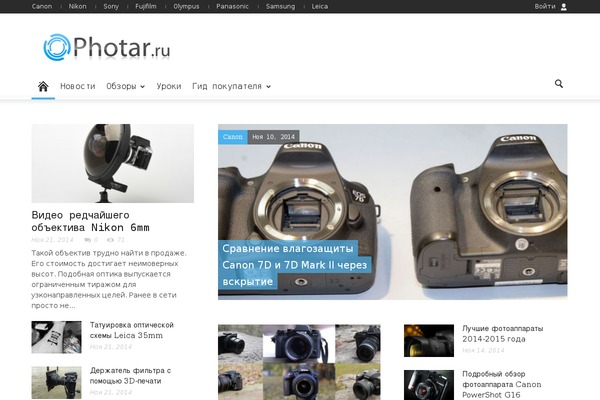Open article Лучшие фотоаппараты 2014-2015 года
This screenshot has height=400, width=600.
[502, 333]
